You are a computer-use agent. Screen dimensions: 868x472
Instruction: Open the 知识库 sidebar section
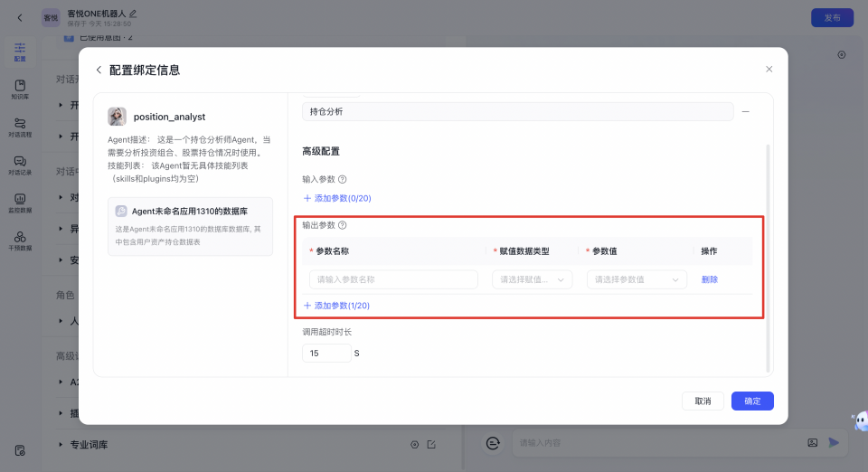(20, 90)
